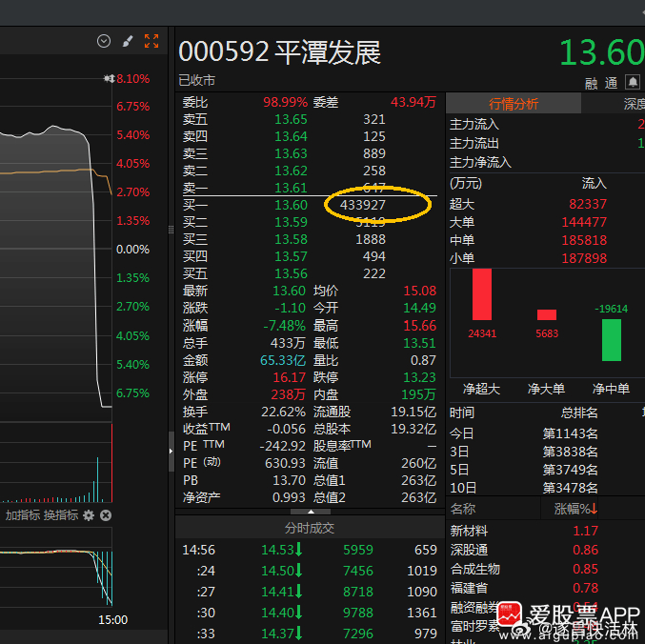This screenshot has height=644, width=645.
Task: Close the indicator panel with X icon
Action: pos(106,515)
